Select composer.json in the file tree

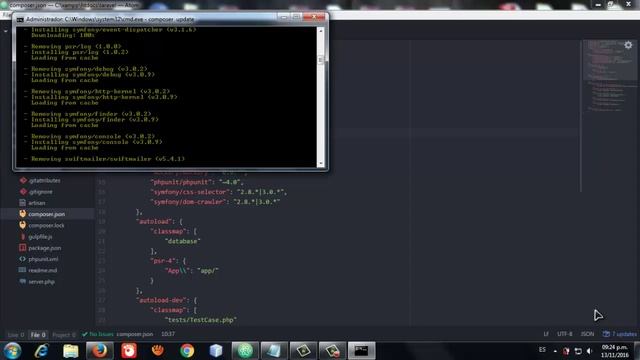[x=47, y=214]
